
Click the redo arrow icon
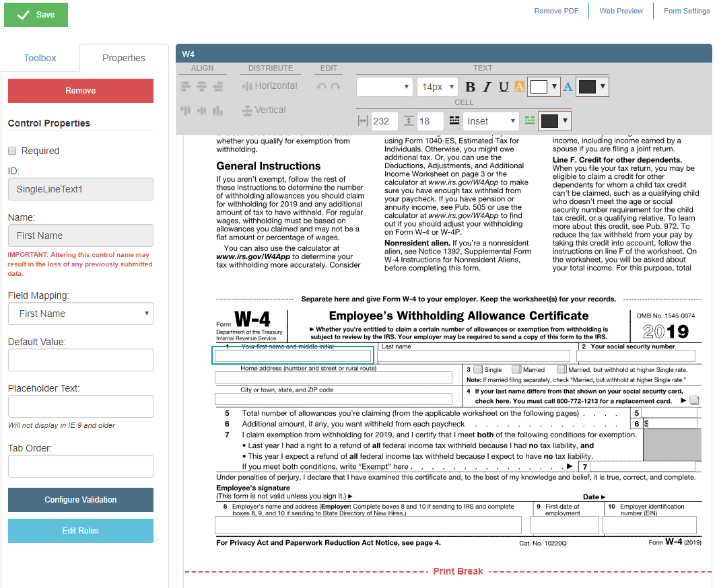[335, 87]
